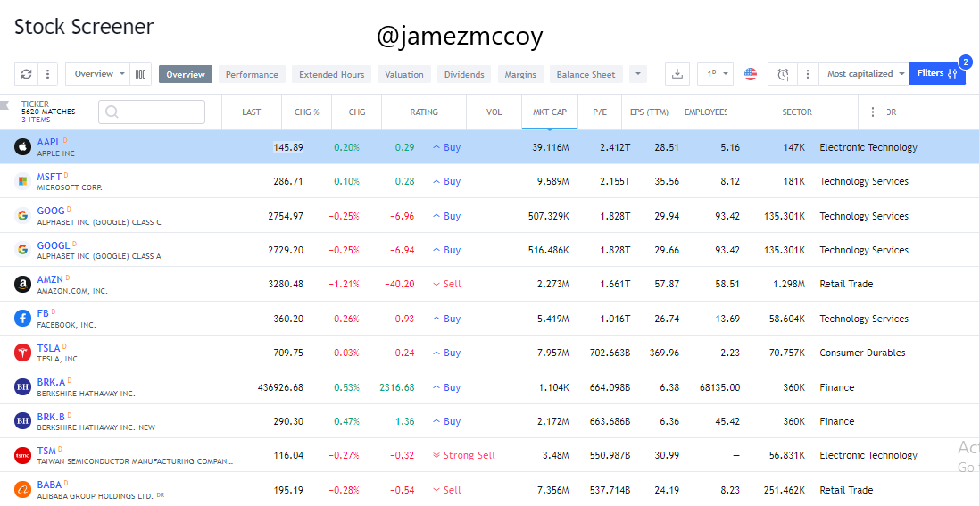Sort by the EPS (TTM) column header
The height and width of the screenshot is (506, 980).
pyautogui.click(x=650, y=112)
